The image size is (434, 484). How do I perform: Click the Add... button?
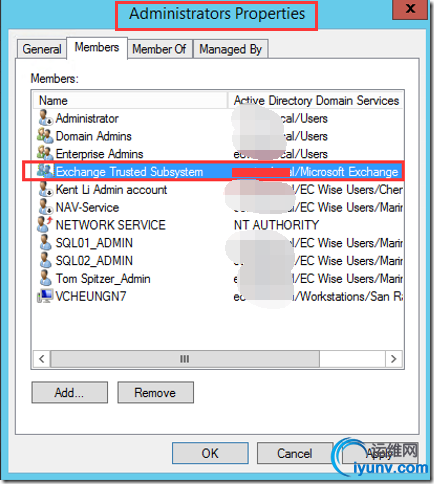(69, 393)
